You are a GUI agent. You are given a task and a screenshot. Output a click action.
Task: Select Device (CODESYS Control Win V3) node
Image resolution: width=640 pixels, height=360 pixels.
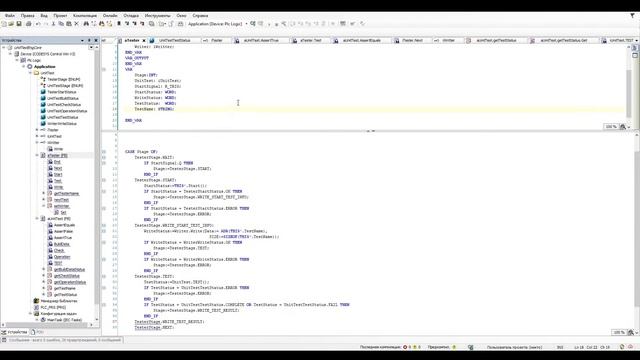point(48,54)
